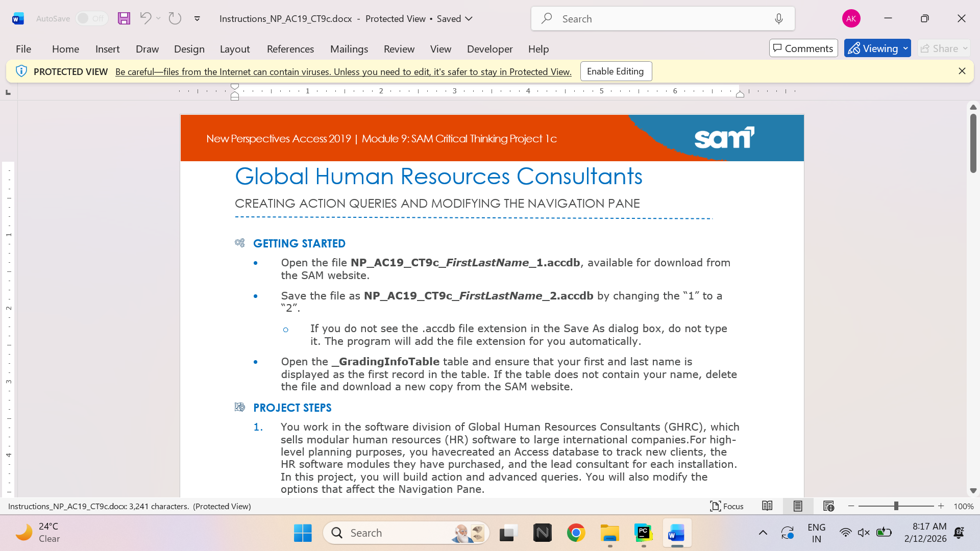Click the zoom in plus icon
980x551 pixels.
tap(941, 506)
